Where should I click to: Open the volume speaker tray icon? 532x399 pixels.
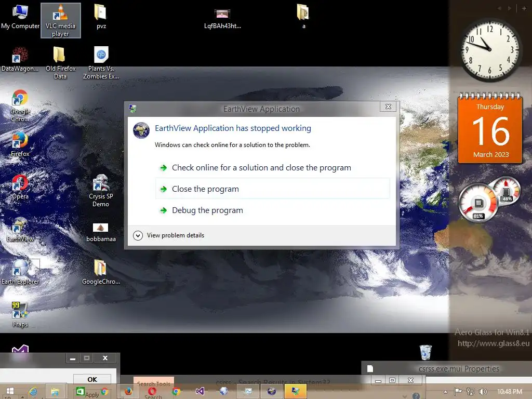coord(483,392)
